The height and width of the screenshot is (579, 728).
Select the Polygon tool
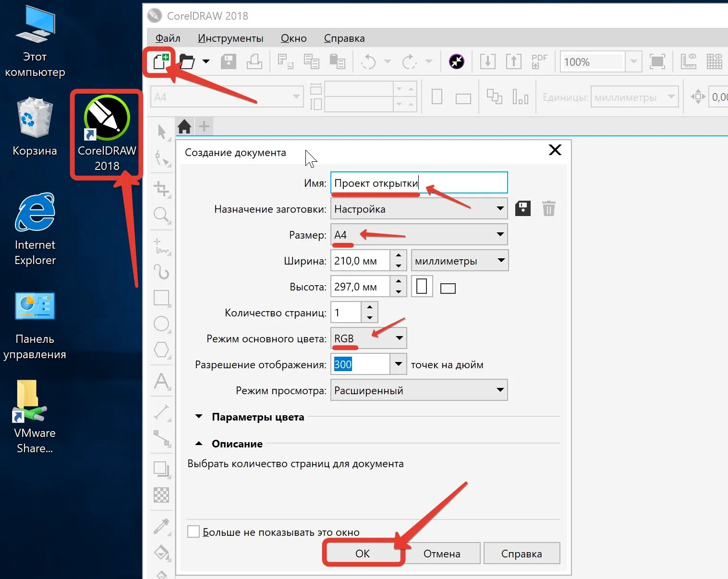pos(162,350)
